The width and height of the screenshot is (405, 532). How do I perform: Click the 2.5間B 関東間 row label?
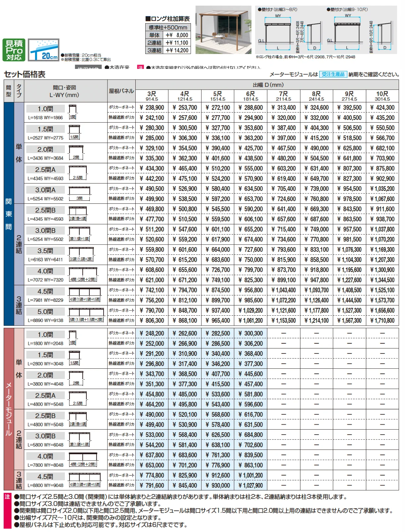[45, 210]
